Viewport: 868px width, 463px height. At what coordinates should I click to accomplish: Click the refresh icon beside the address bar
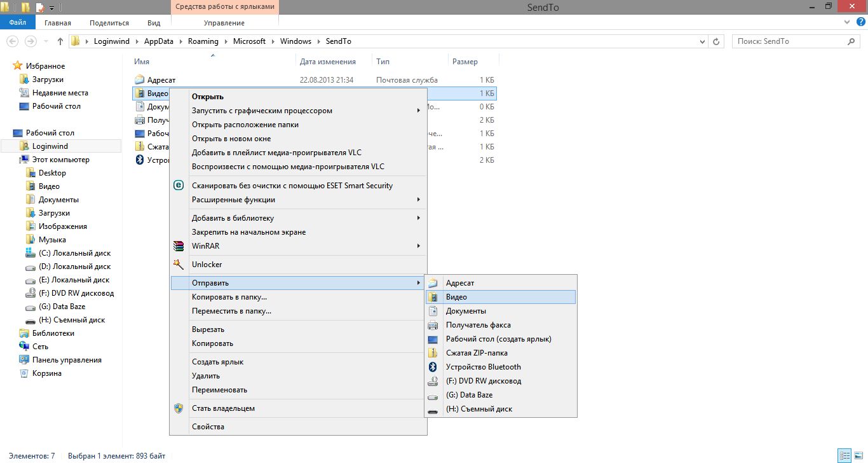(x=717, y=41)
